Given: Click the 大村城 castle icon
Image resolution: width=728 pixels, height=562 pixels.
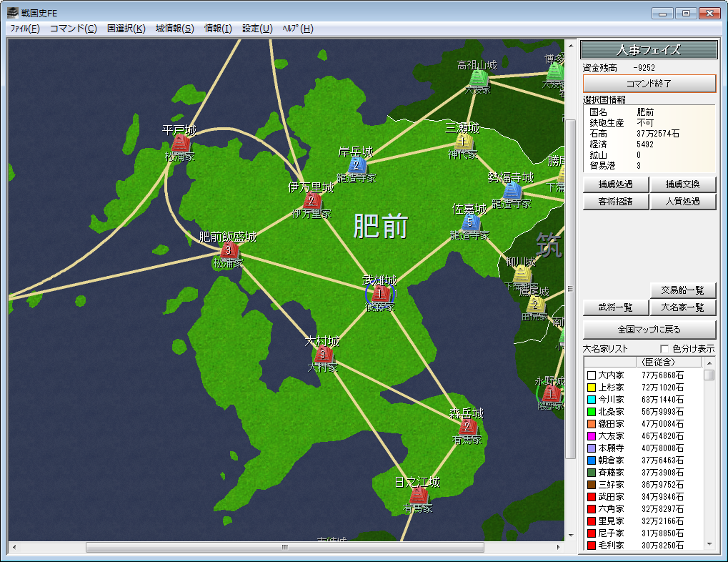Looking at the screenshot, I should click(323, 355).
